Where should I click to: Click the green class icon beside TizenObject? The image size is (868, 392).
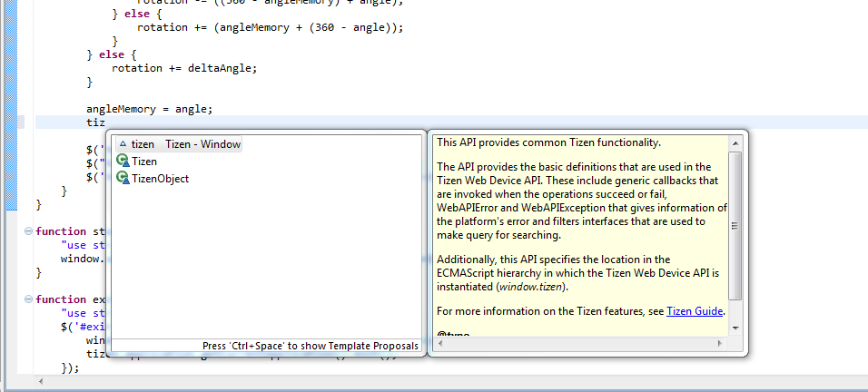(123, 178)
